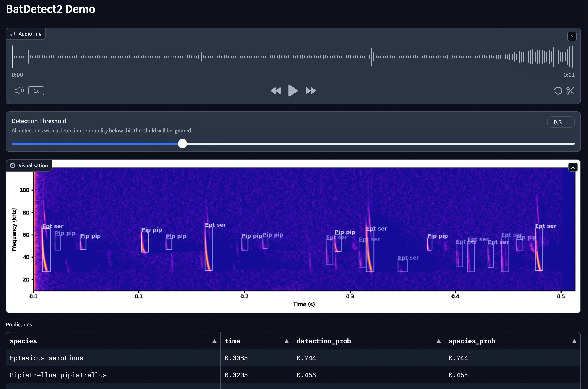Trim audio with the scissors icon
The image size is (588, 389).
(x=570, y=90)
